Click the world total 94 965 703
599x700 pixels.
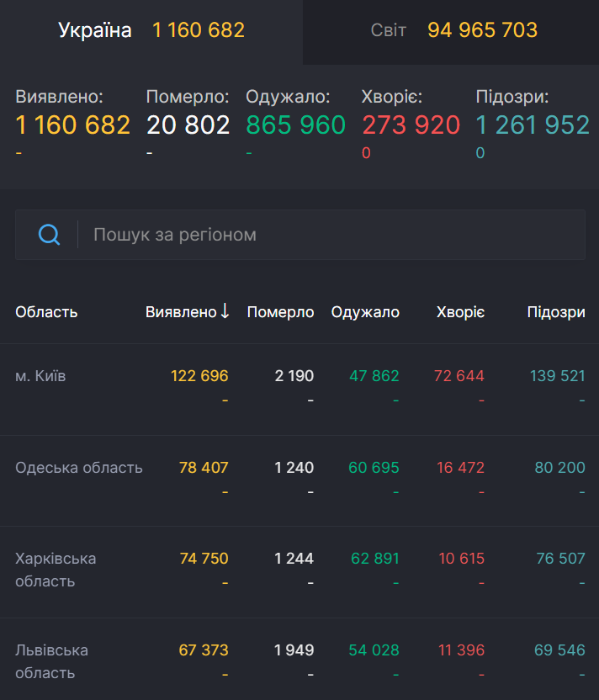(x=483, y=30)
